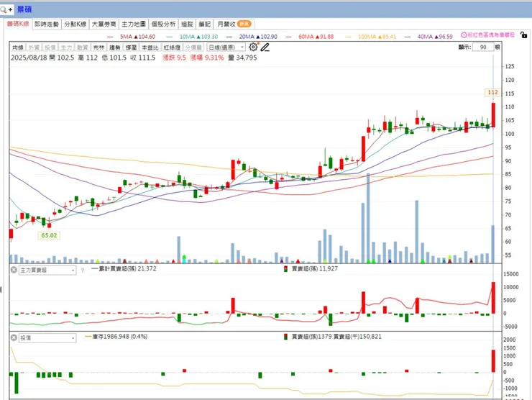
Task: Click the 趨勢 toolbar button
Action: point(115,47)
